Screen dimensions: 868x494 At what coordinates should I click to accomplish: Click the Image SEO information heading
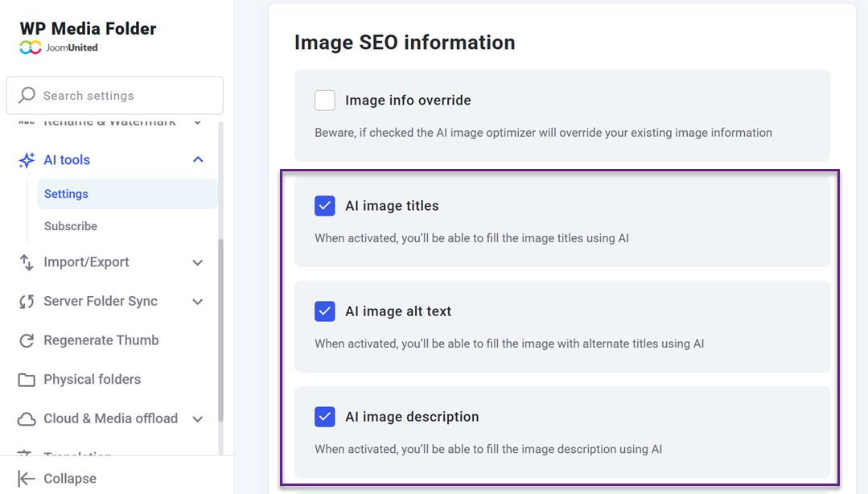click(x=405, y=42)
